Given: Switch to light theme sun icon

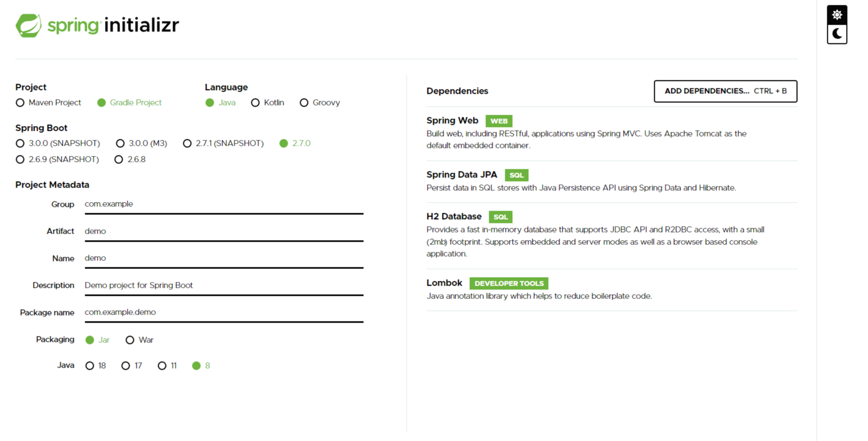Looking at the screenshot, I should pos(837,15).
